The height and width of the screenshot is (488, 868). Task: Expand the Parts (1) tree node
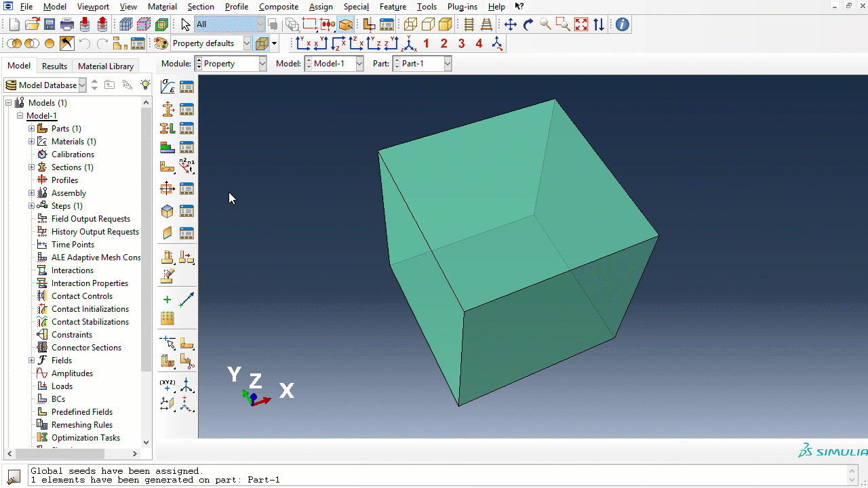(x=31, y=129)
